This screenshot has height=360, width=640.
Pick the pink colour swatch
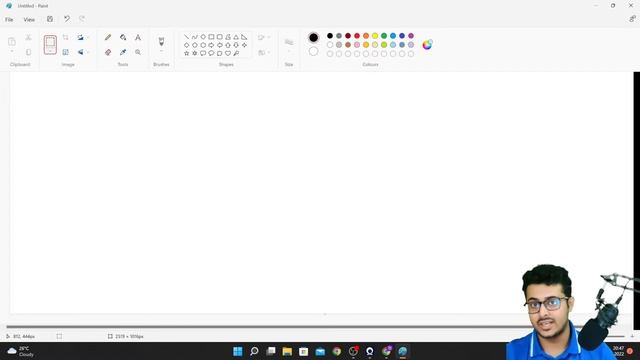pos(357,45)
